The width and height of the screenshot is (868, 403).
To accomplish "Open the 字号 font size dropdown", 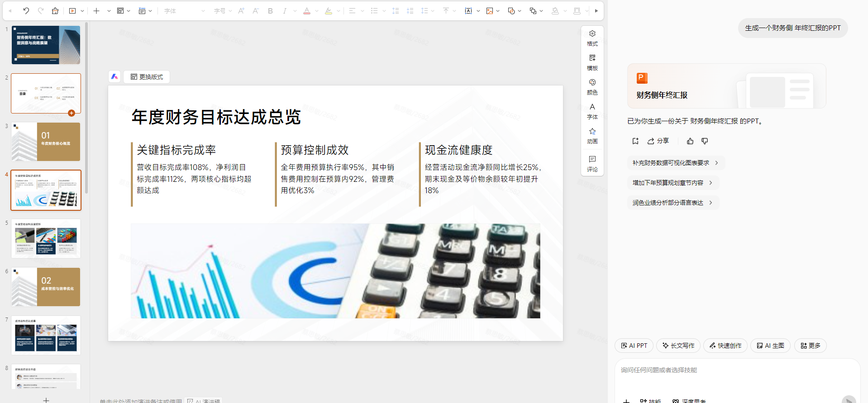I will coord(223,11).
